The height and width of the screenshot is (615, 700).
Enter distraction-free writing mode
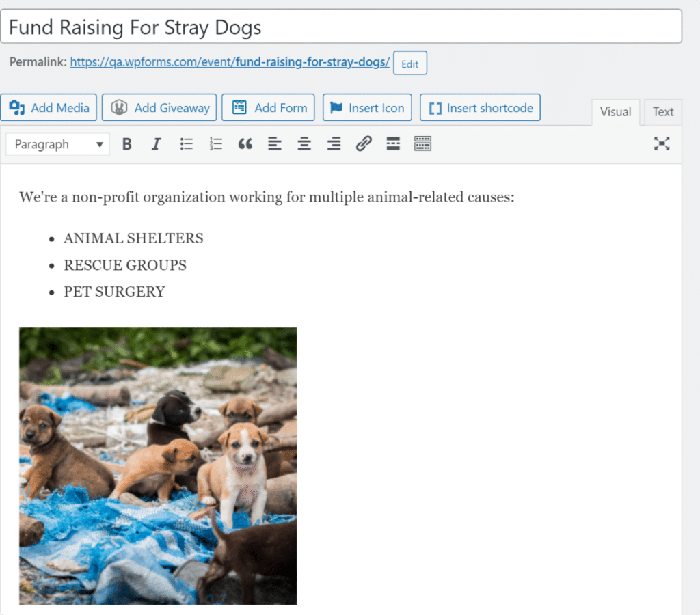[x=662, y=143]
